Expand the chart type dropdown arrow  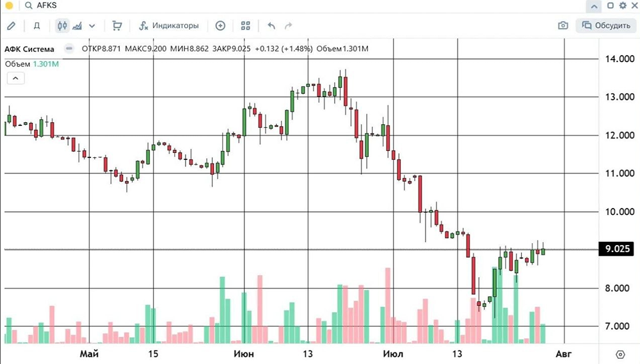click(x=92, y=26)
